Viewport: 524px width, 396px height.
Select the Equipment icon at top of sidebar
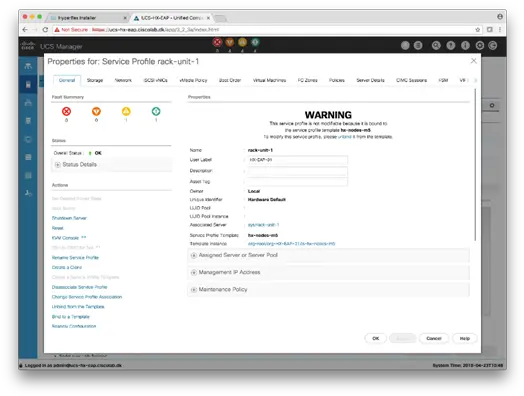(28, 66)
